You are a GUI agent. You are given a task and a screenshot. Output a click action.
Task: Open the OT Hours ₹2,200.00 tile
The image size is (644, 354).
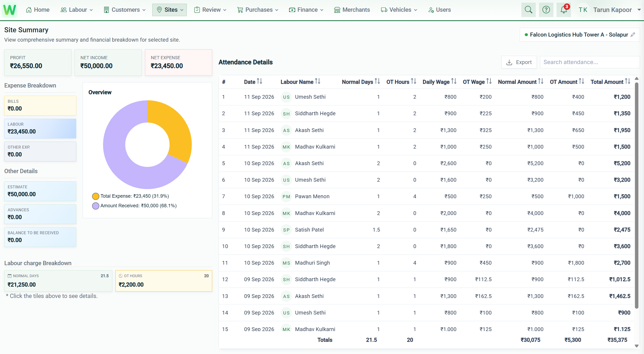pos(164,281)
